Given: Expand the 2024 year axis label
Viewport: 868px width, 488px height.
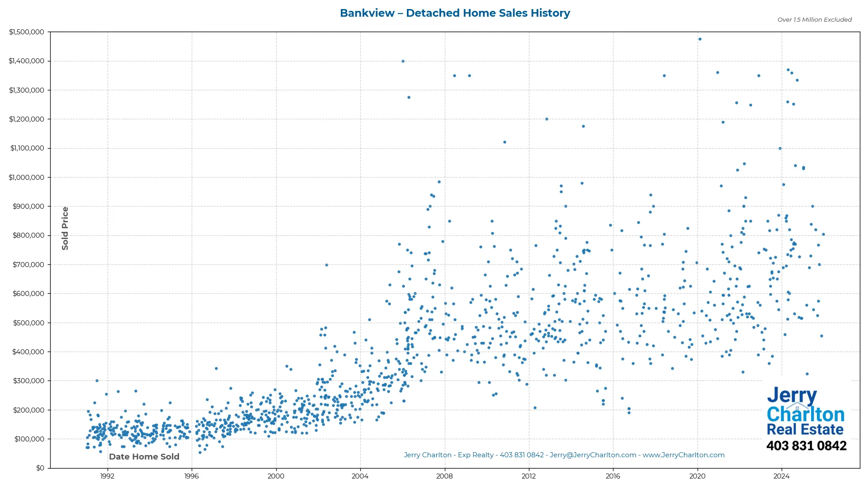Looking at the screenshot, I should point(782,476).
